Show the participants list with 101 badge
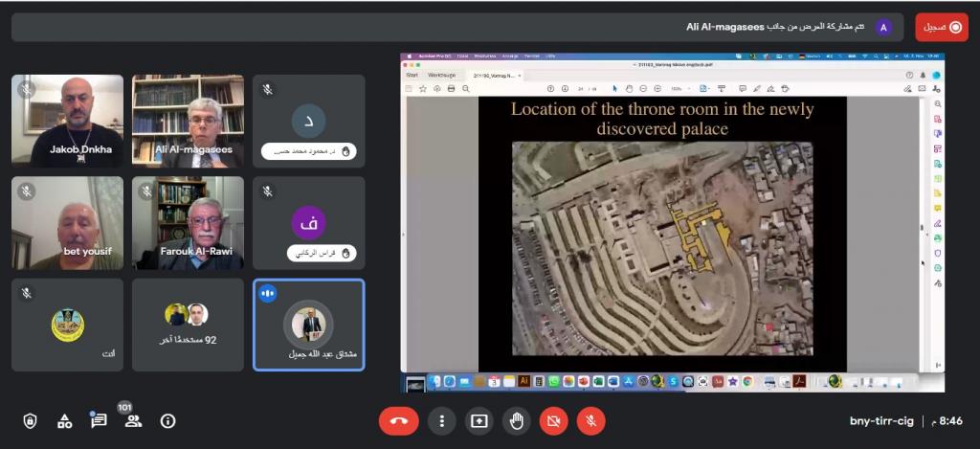The image size is (980, 449). coord(133,420)
